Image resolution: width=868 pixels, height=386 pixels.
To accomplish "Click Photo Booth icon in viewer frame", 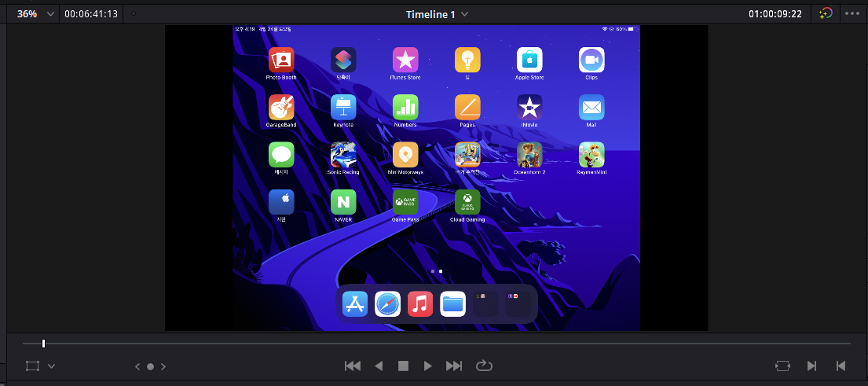I will [x=281, y=60].
